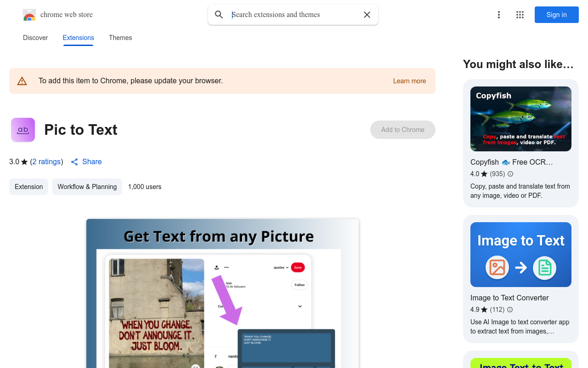Select the Extensions tab
Image resolution: width=588 pixels, height=368 pixels.
(x=79, y=38)
